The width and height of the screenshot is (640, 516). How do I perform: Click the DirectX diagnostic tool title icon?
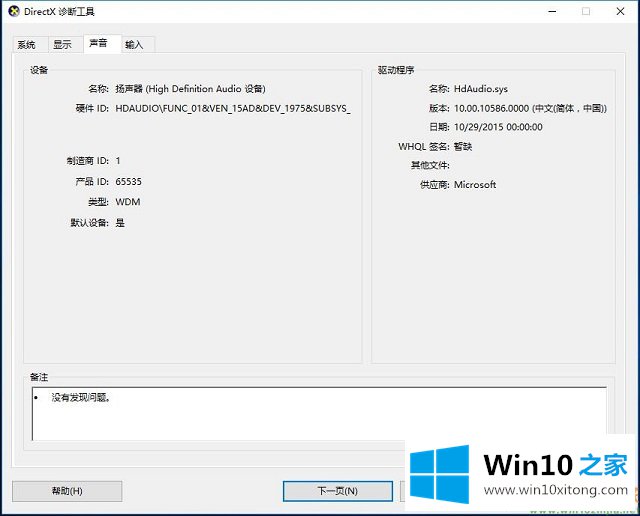13,11
